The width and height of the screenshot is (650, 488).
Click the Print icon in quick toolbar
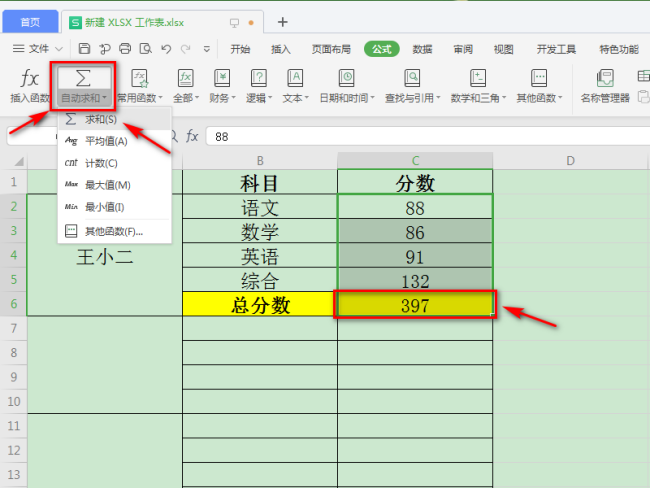tap(125, 49)
